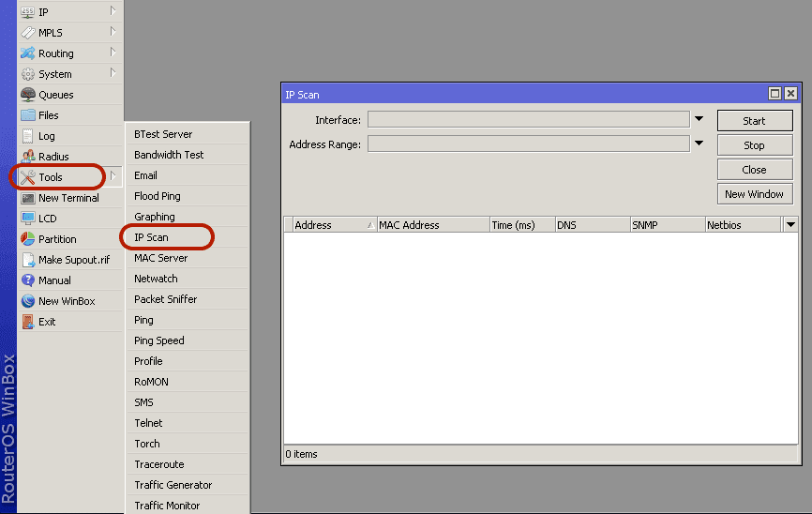Select Bandwidth Test menu entry

pos(188,155)
